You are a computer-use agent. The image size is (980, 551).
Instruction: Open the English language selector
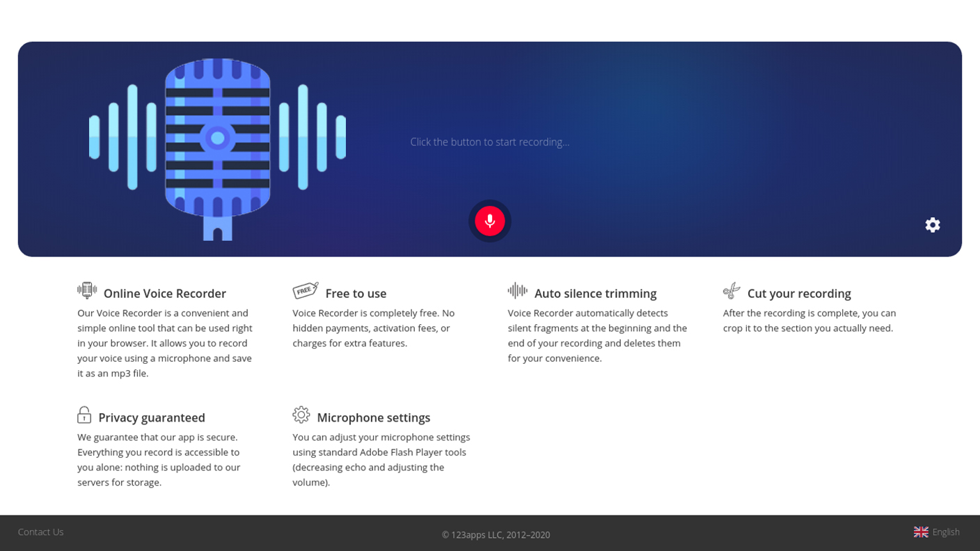tap(945, 532)
